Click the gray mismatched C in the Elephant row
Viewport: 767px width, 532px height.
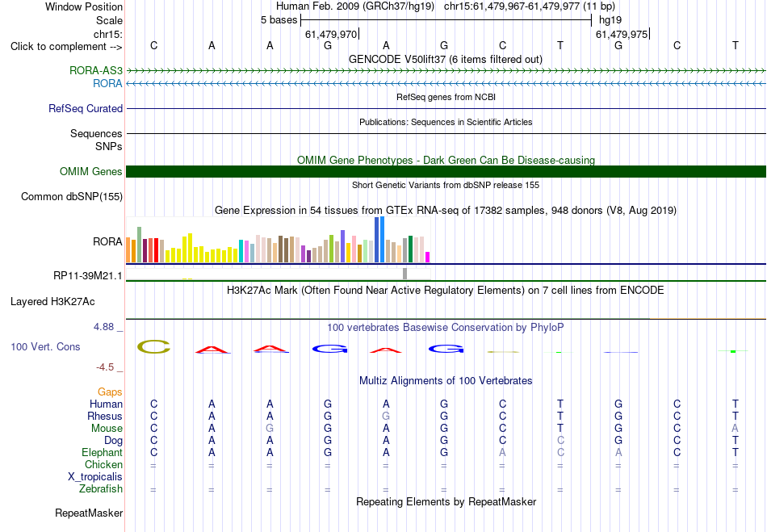click(x=560, y=453)
